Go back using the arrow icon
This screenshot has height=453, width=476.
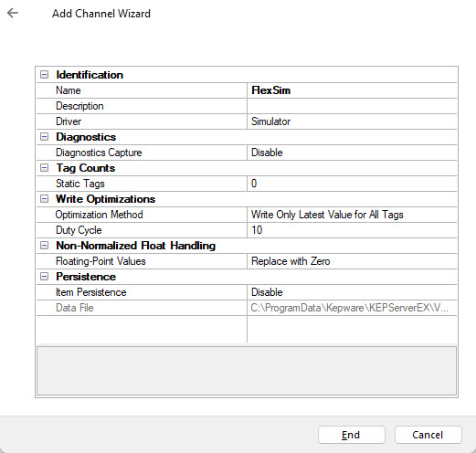click(13, 13)
